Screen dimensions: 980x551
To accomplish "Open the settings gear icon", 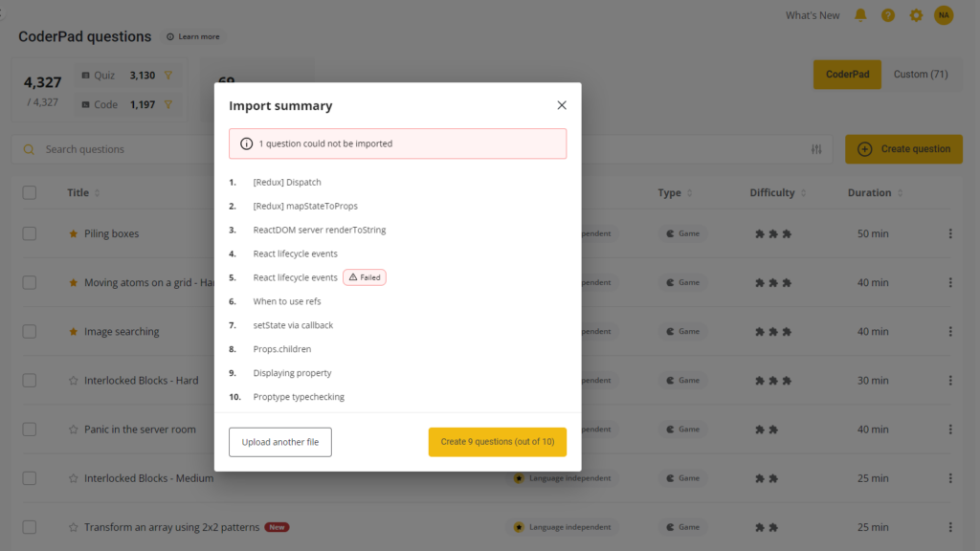I will click(x=916, y=15).
